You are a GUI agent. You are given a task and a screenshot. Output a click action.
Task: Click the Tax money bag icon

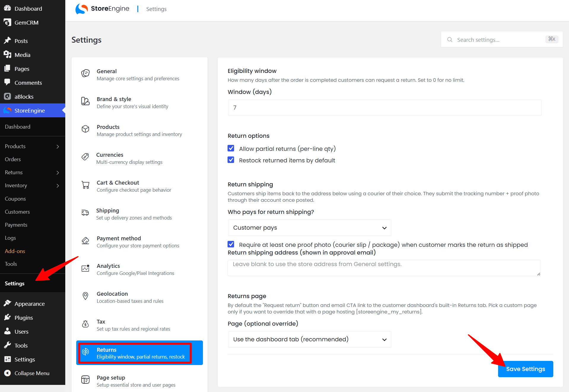coord(85,324)
